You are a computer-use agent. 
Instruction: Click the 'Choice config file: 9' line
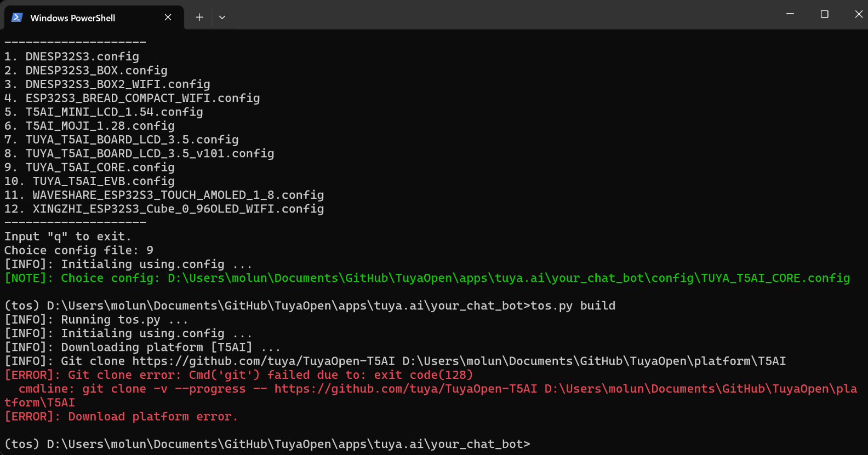pos(79,250)
